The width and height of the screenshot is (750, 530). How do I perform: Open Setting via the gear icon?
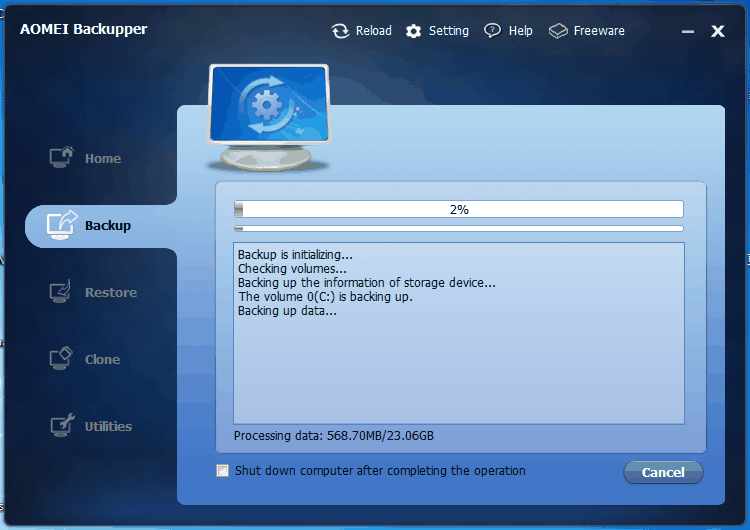[413, 31]
